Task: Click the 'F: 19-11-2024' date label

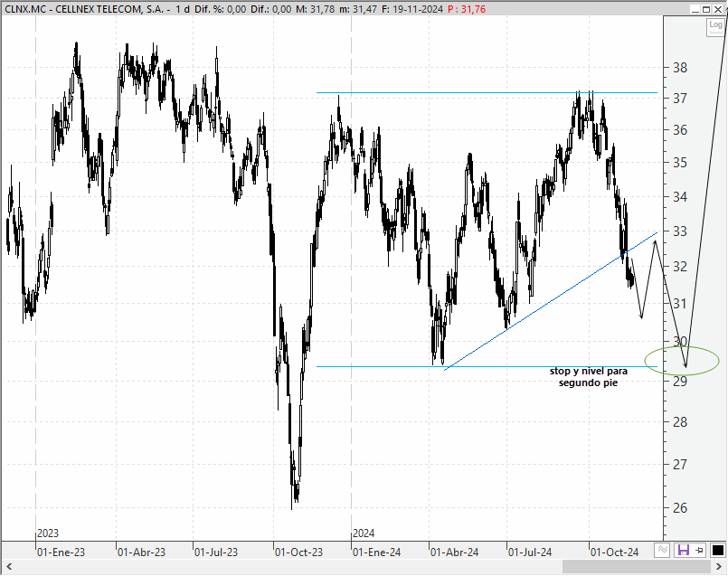Action: click(412, 9)
